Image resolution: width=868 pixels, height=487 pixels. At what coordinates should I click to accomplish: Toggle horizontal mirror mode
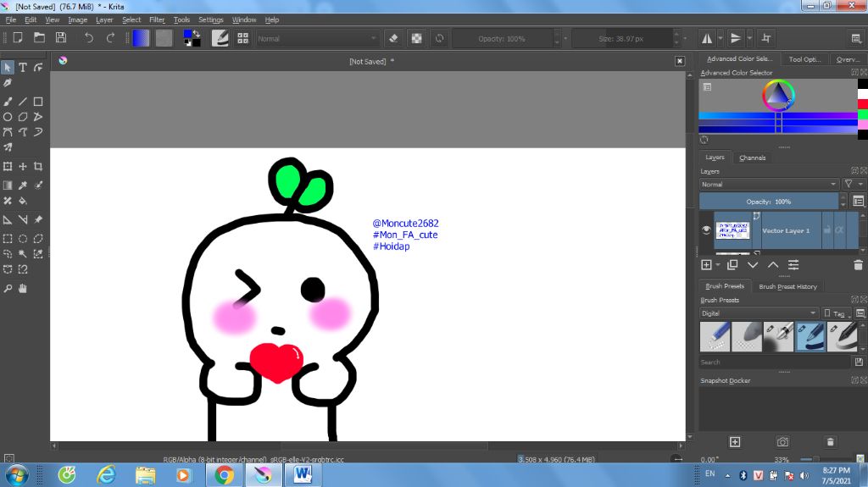[707, 38]
